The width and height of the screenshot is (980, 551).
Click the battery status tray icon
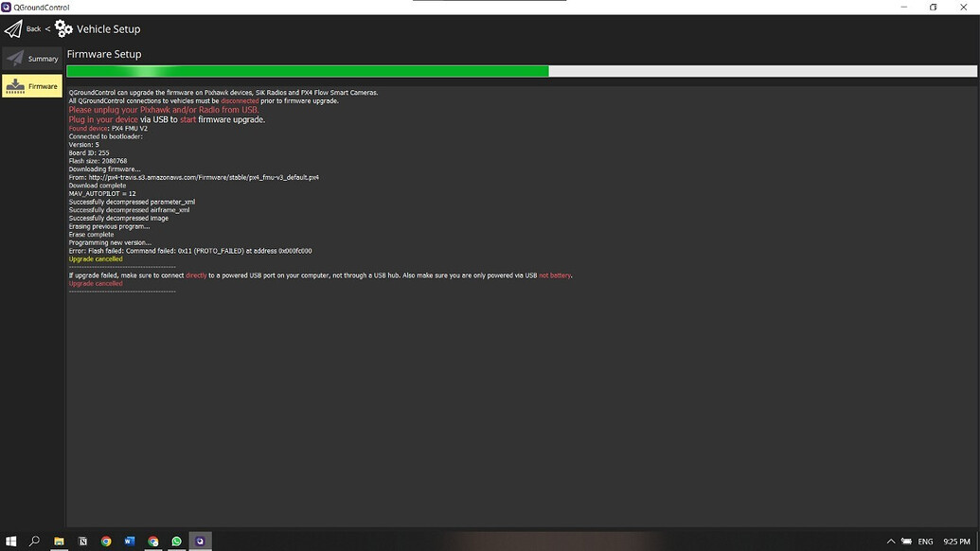[x=906, y=542]
